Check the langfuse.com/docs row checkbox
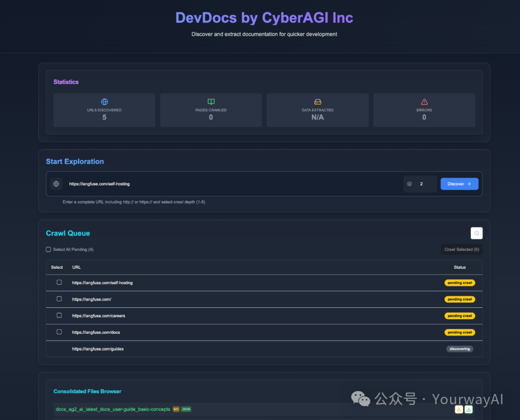 click(x=59, y=332)
